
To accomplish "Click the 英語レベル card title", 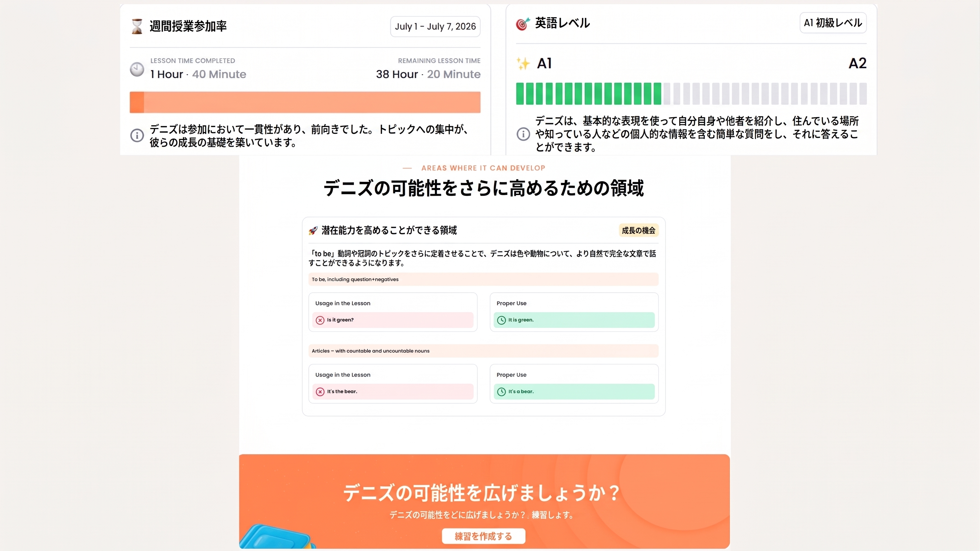I will tap(562, 23).
